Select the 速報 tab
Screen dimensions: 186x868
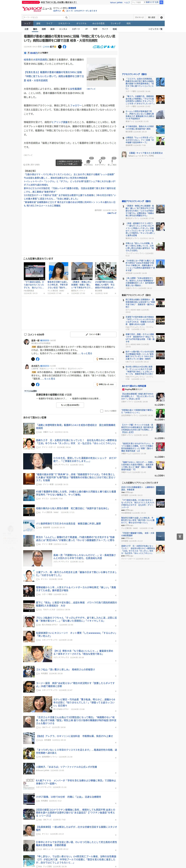(38, 24)
